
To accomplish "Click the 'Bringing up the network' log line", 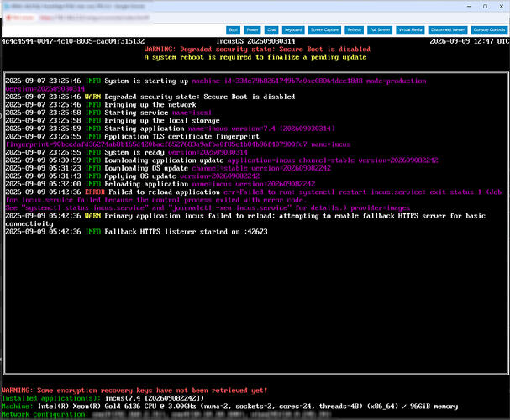I will coord(101,105).
